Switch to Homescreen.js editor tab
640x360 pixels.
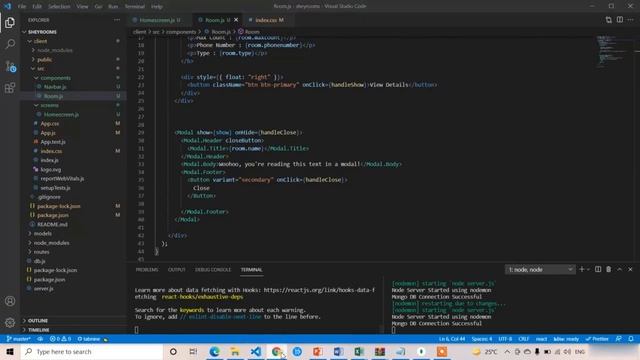click(x=157, y=20)
